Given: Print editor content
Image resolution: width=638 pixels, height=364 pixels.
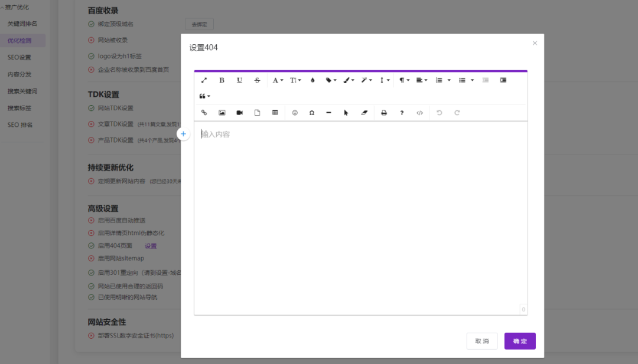Looking at the screenshot, I should pos(384,113).
